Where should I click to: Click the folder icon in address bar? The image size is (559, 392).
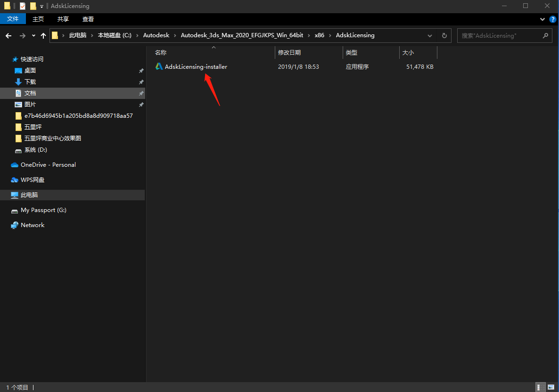(x=55, y=35)
